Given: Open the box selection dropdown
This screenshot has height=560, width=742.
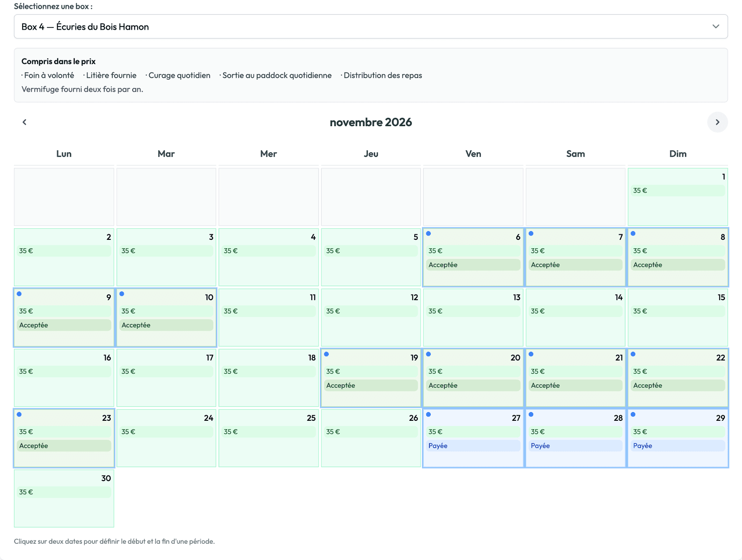Looking at the screenshot, I should tap(371, 26).
